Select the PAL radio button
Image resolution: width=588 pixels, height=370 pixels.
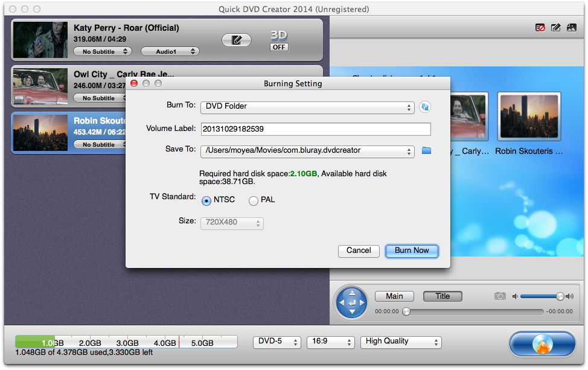pyautogui.click(x=254, y=200)
